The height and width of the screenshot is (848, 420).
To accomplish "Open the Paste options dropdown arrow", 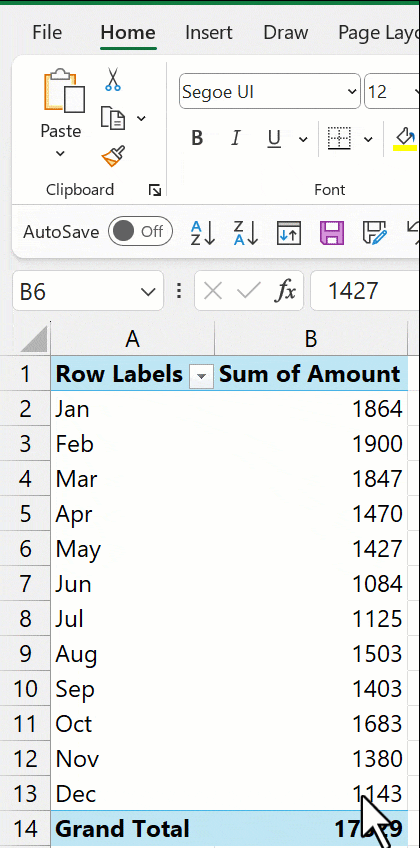I will 61,154.
